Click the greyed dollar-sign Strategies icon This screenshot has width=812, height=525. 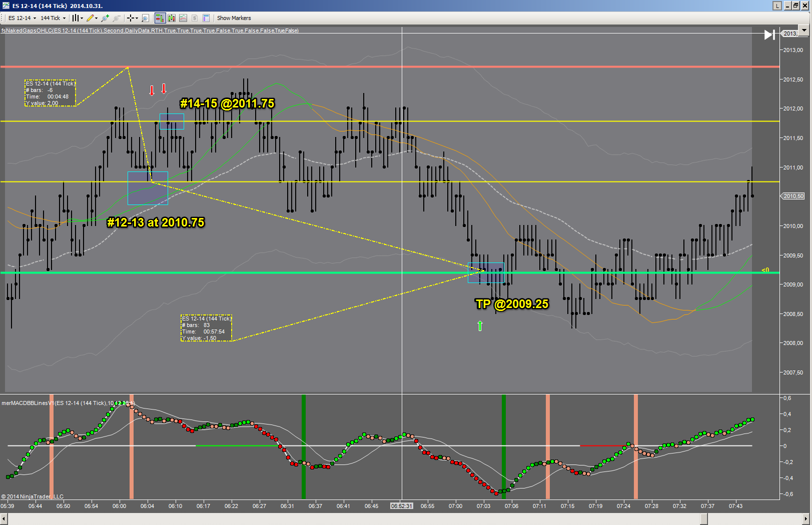[195, 18]
